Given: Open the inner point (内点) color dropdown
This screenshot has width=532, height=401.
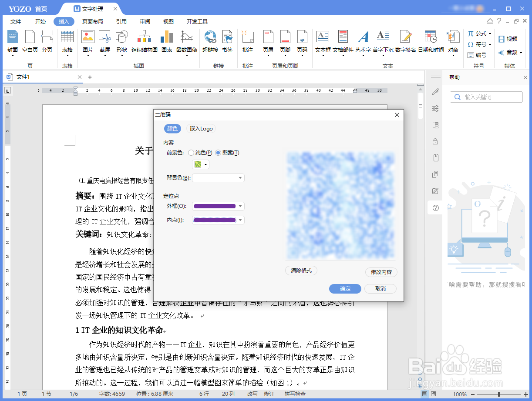Looking at the screenshot, I should (240, 220).
